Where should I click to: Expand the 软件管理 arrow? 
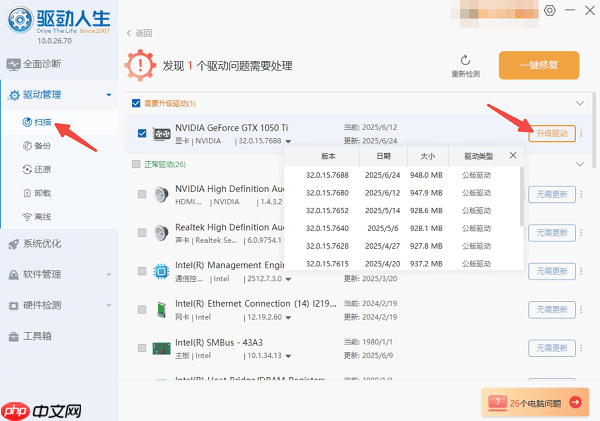(x=109, y=274)
